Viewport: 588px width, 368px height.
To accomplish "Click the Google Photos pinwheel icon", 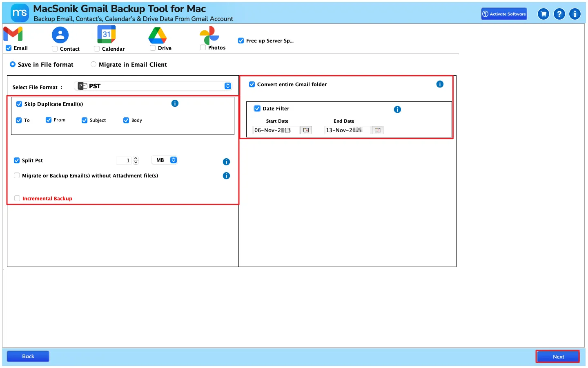I will [209, 35].
